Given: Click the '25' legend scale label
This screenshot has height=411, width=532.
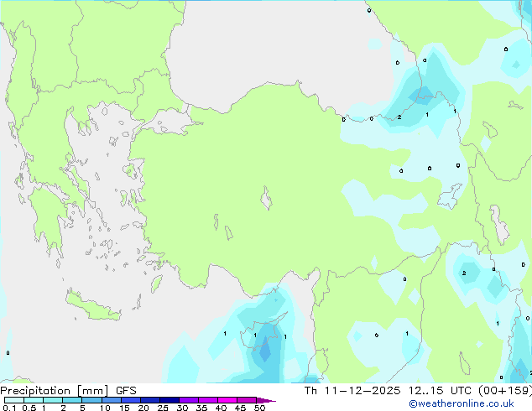Looking at the screenshot, I should point(163,408).
